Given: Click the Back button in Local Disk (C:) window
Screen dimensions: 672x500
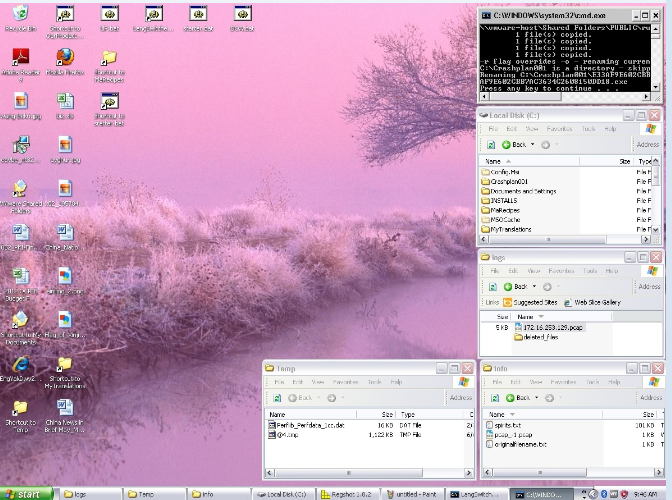Looking at the screenshot, I should click(514, 145).
